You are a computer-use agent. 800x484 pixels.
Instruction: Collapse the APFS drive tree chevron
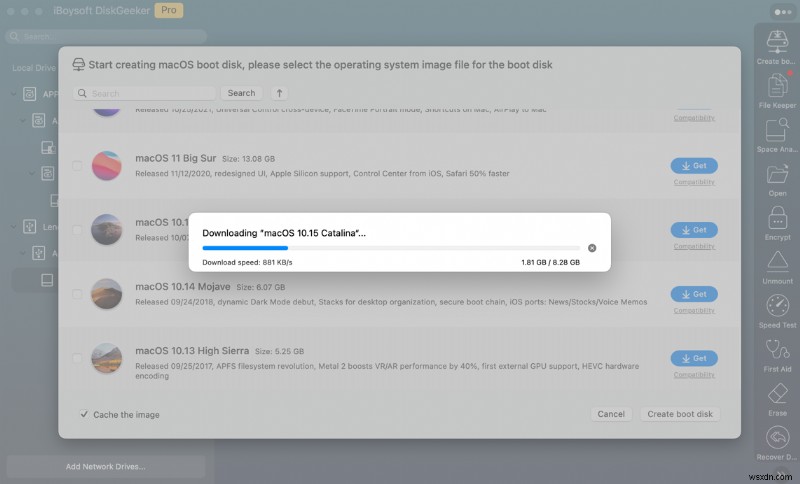[14, 94]
